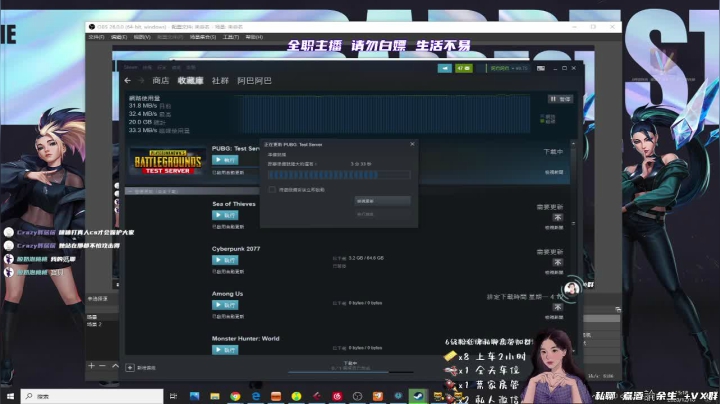This screenshot has width=720, height=404.
Task: Open Microsoft Edge from the taskbar
Action: [256, 396]
